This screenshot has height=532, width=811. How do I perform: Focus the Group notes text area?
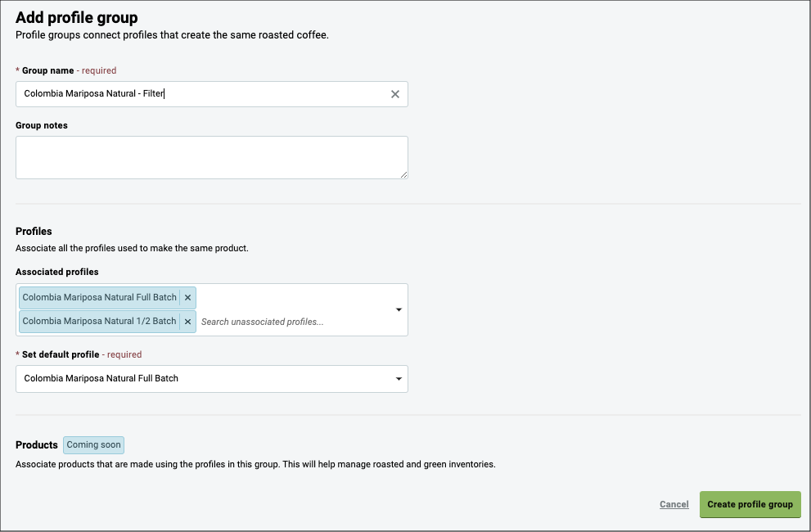click(x=211, y=157)
